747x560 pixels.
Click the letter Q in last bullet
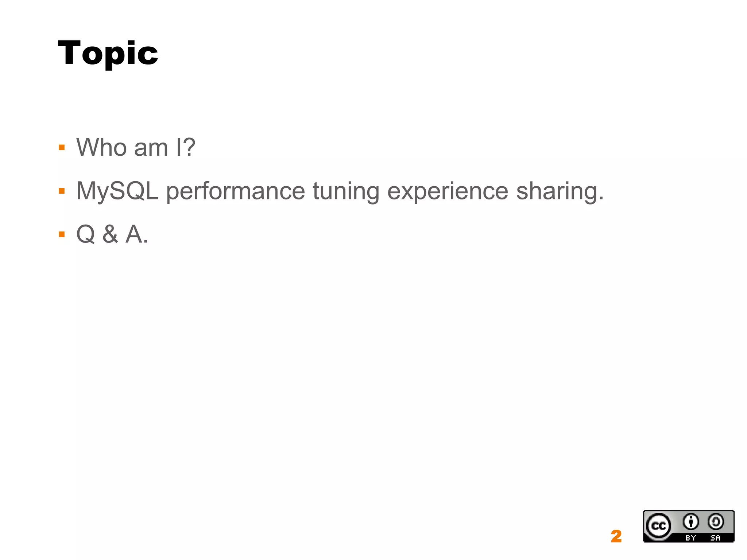point(86,234)
